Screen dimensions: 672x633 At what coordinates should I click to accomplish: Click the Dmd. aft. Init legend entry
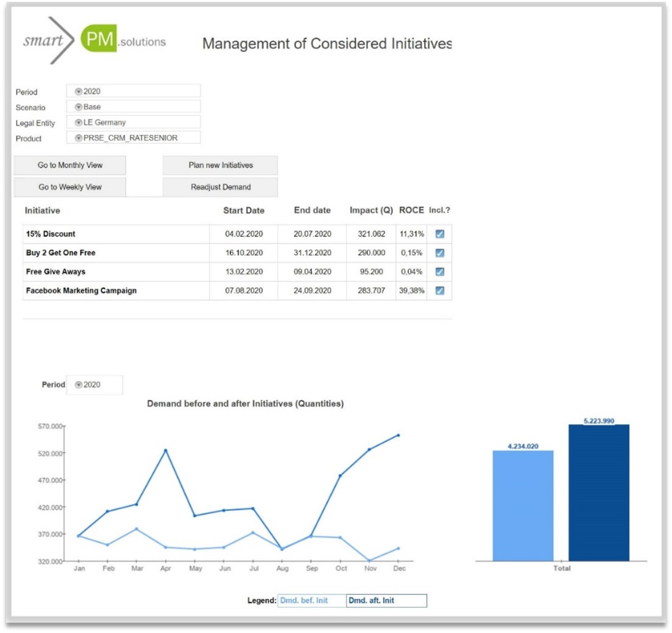[371, 601]
